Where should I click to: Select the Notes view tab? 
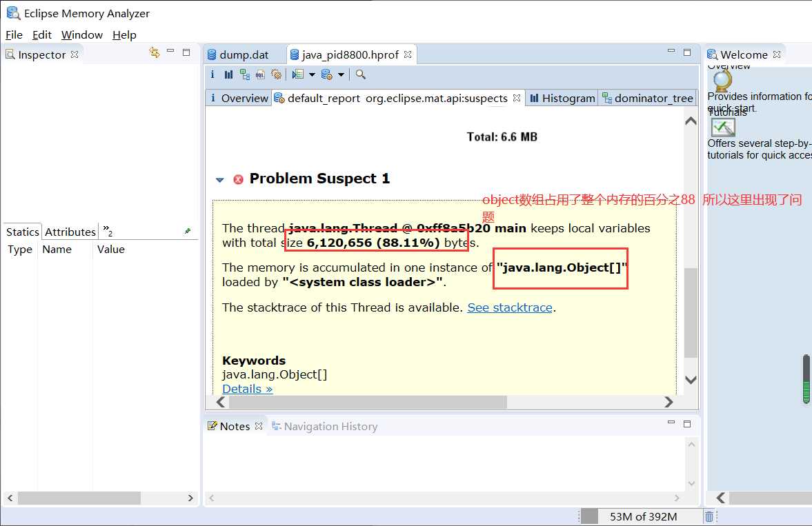[x=235, y=426]
